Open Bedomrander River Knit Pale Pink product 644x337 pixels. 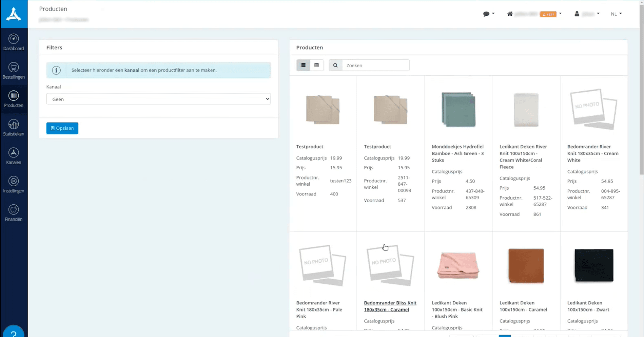tap(319, 310)
